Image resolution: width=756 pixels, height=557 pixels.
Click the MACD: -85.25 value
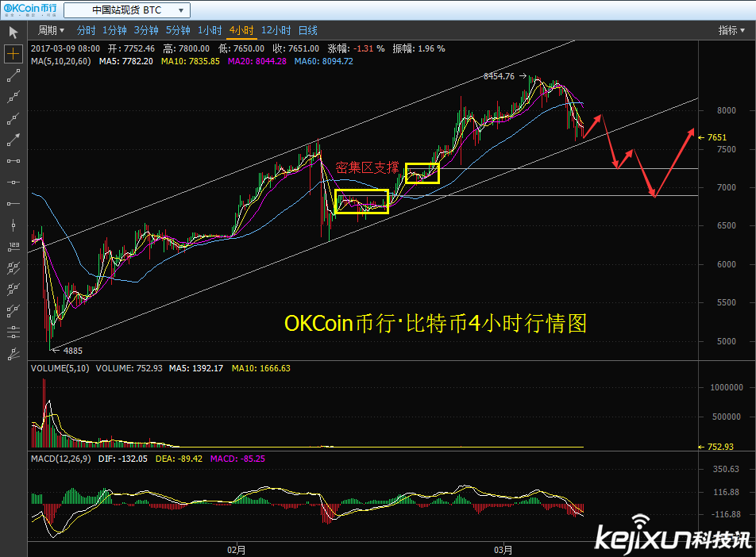[237, 459]
